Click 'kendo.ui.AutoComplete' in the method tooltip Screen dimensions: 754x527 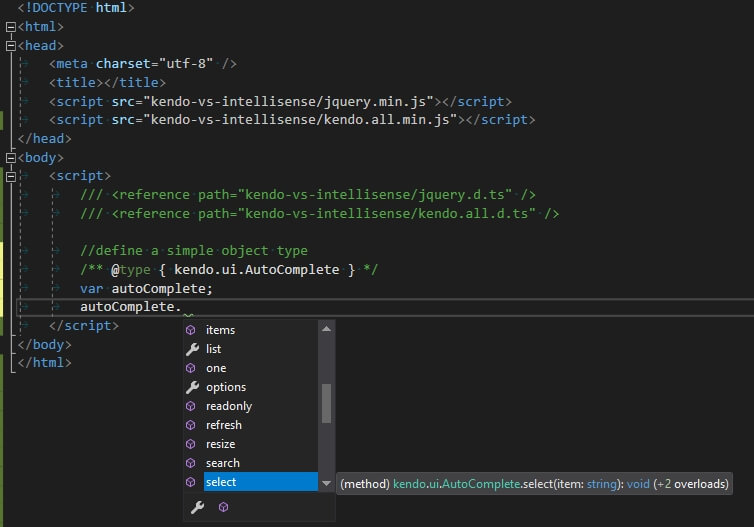[x=457, y=484]
